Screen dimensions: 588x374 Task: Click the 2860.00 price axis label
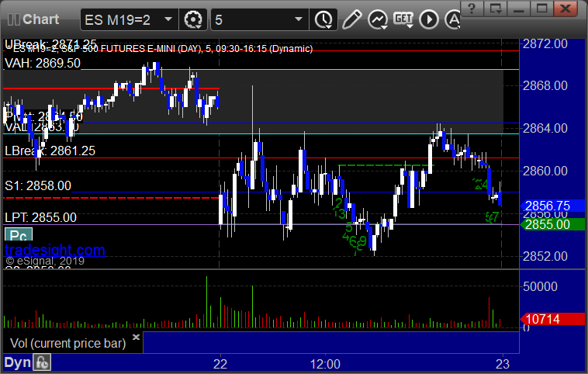[x=545, y=171]
